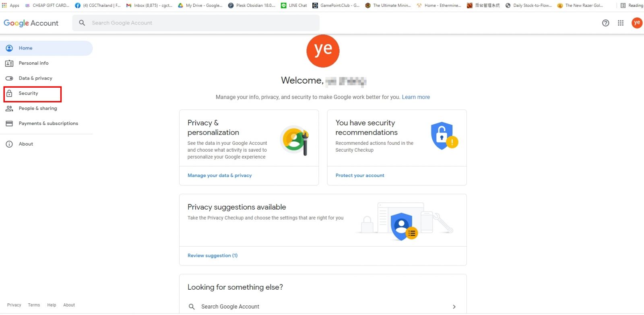Focus the Search Google Account field
644x315 pixels.
click(196, 23)
